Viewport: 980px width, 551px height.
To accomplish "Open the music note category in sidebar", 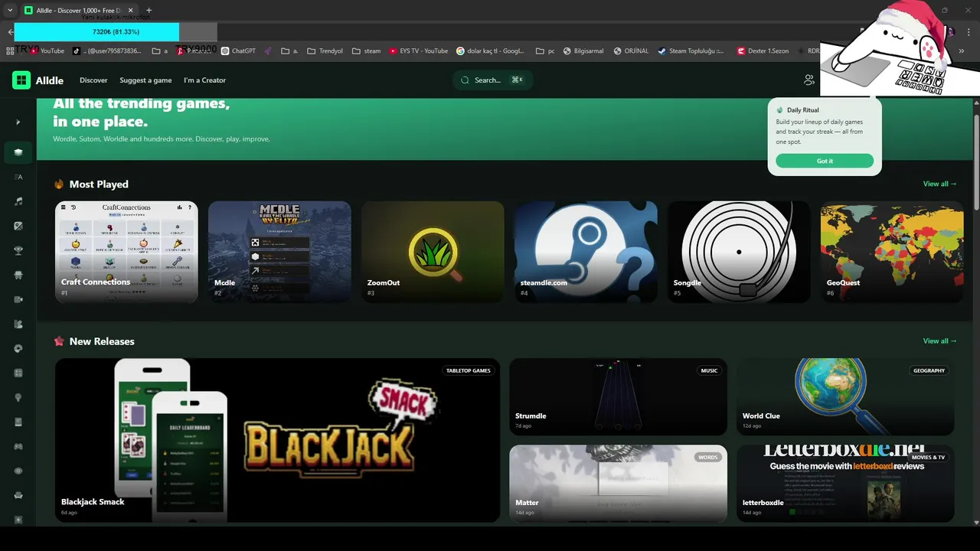I will (x=18, y=201).
